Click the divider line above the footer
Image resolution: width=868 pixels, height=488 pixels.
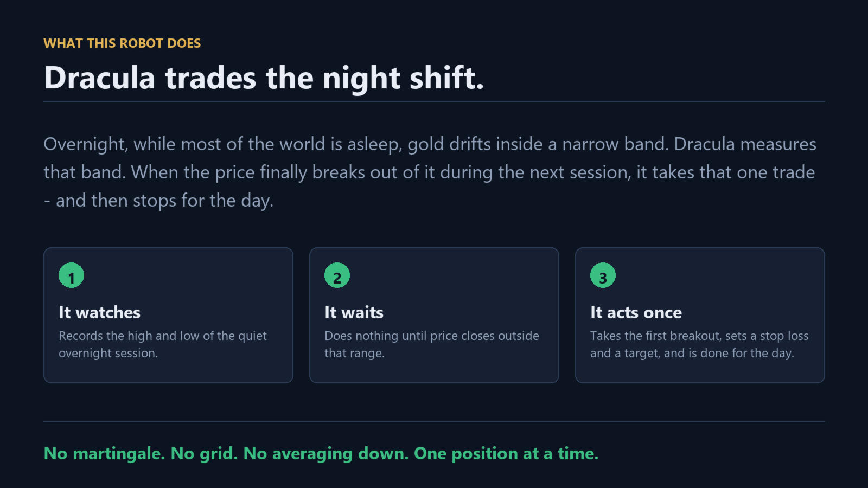(434, 421)
